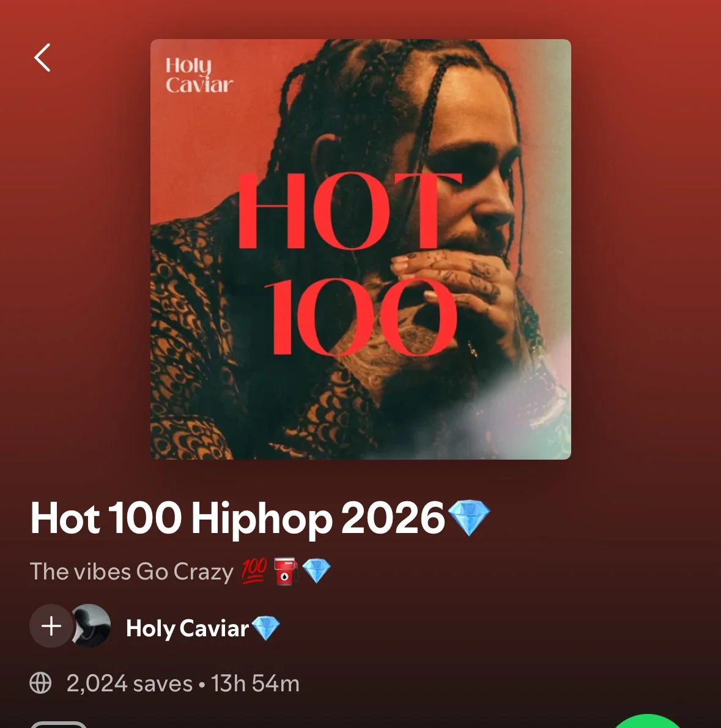Tap the preview thumbnail outline at the bottom left
This screenshot has height=728, width=721.
pyautogui.click(x=59, y=725)
